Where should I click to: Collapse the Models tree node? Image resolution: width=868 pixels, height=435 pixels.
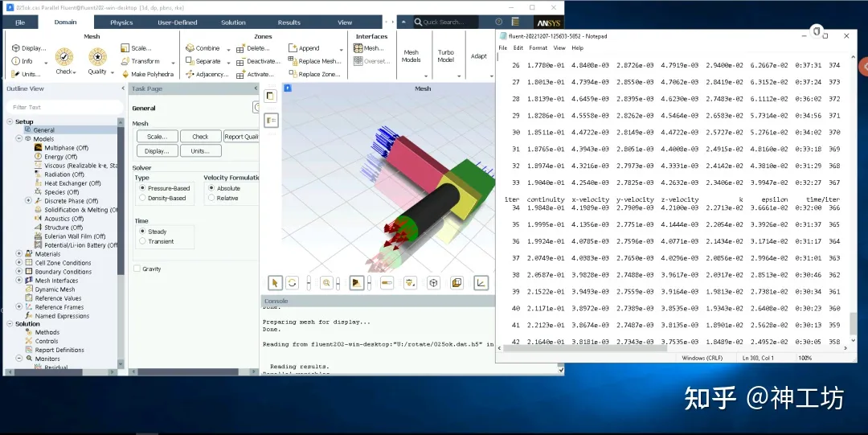18,139
